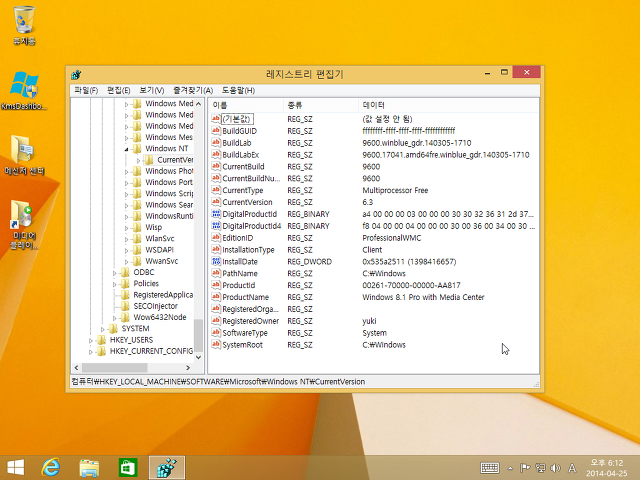Viewport: 640px width, 480px height.
Task: Open the 보기(V) menu
Action: (x=151, y=90)
